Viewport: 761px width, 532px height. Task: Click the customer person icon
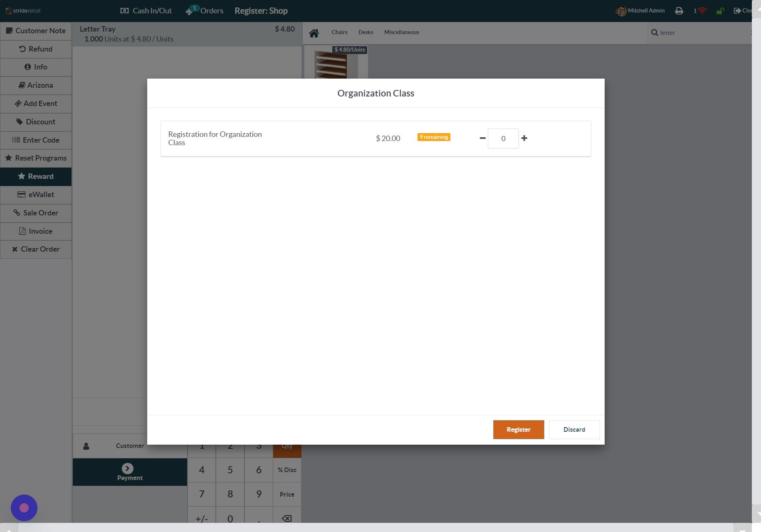[86, 446]
